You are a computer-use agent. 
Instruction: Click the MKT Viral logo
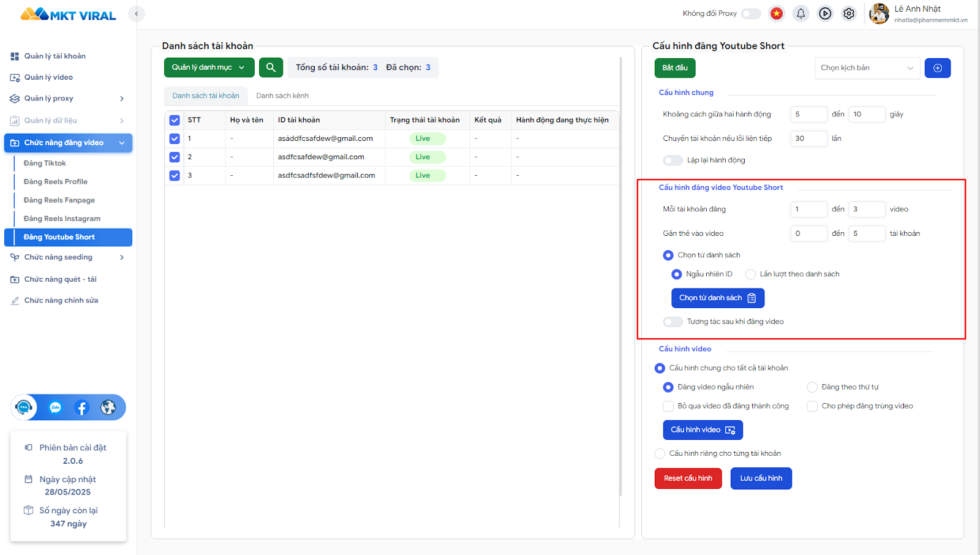point(68,15)
